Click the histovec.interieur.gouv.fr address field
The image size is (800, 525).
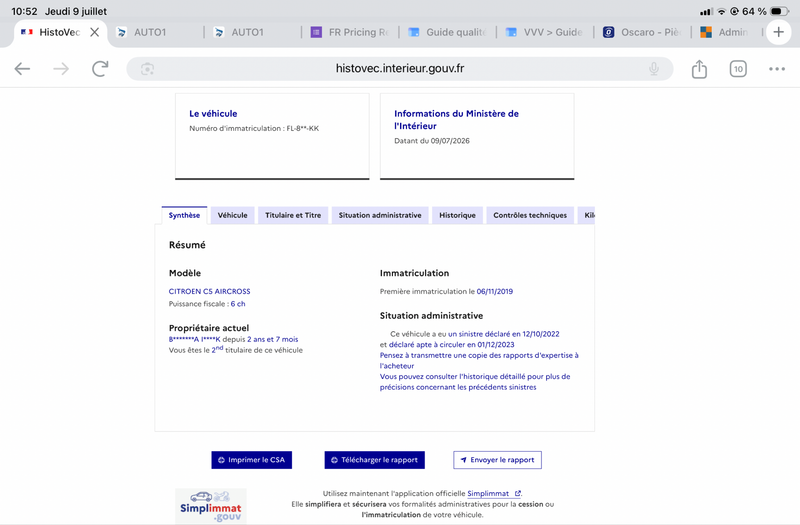(x=399, y=69)
